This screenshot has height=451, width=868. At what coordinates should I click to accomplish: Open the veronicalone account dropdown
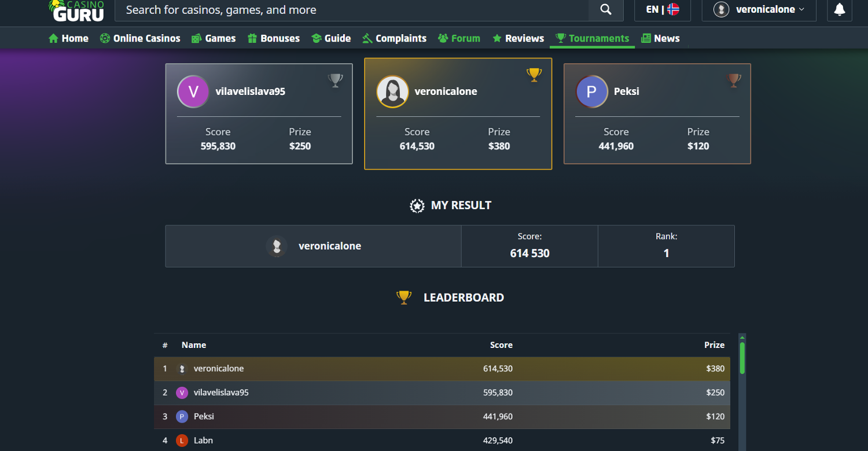759,10
